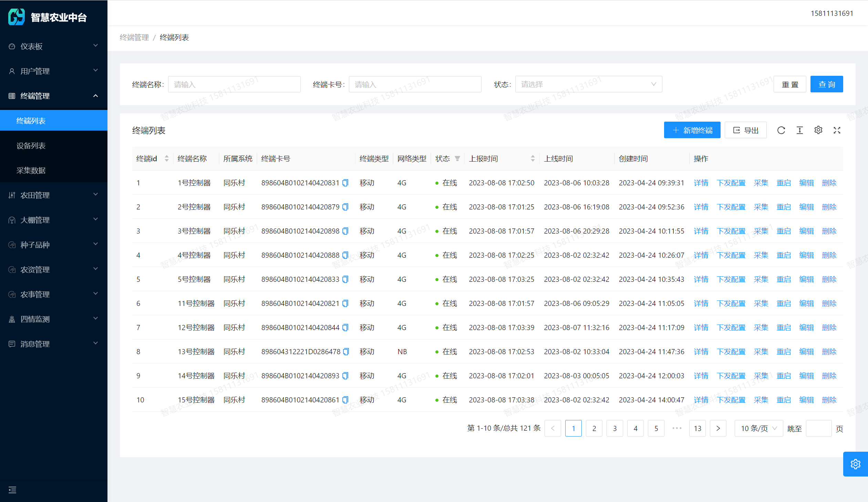This screenshot has height=502, width=868.
Task: Expand 大棚管理 sidebar menu
Action: [54, 220]
